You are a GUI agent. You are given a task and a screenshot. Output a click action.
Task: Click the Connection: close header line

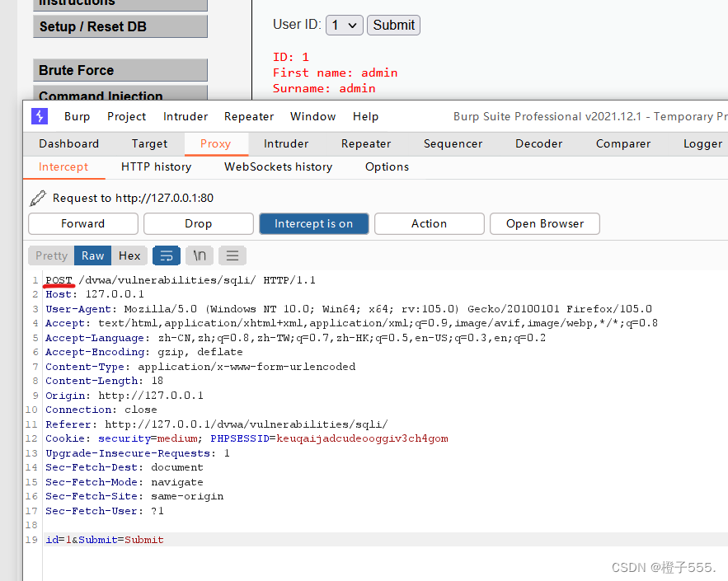click(x=101, y=410)
